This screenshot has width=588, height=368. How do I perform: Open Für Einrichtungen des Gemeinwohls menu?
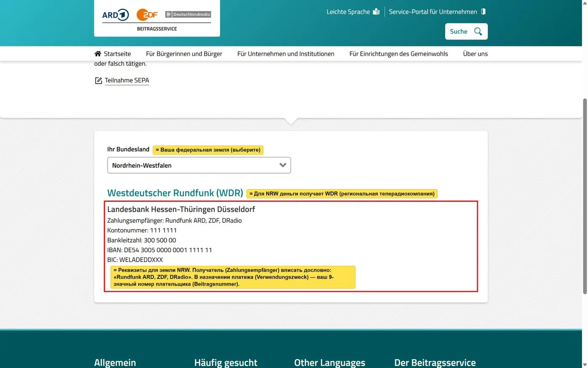399,54
